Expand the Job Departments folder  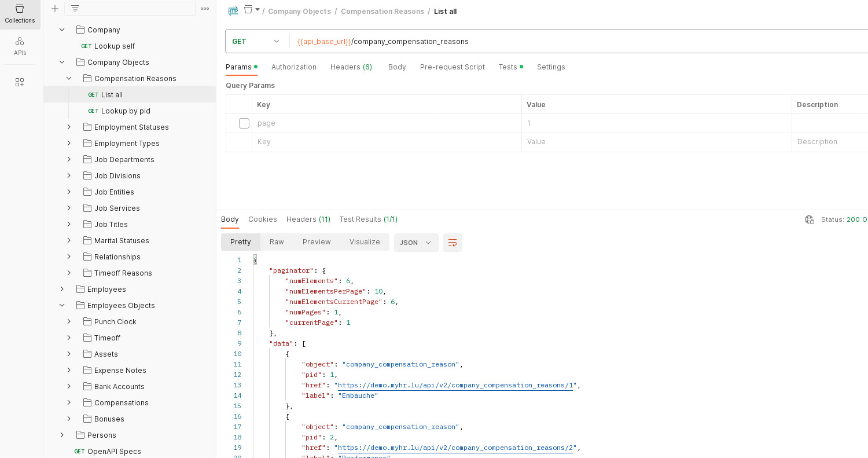69,159
